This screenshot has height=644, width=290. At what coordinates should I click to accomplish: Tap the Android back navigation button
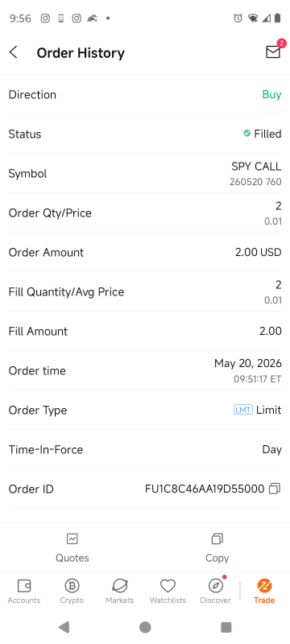[x=64, y=627]
